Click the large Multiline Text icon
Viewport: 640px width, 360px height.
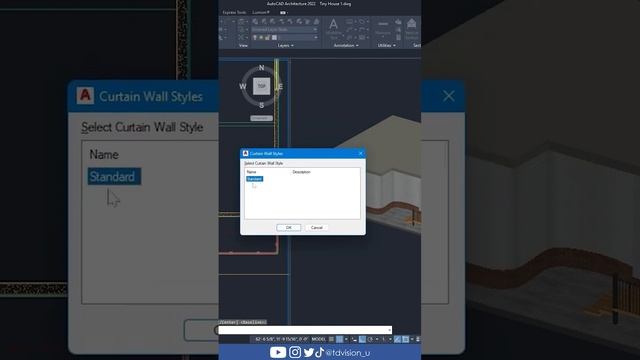coord(333,24)
